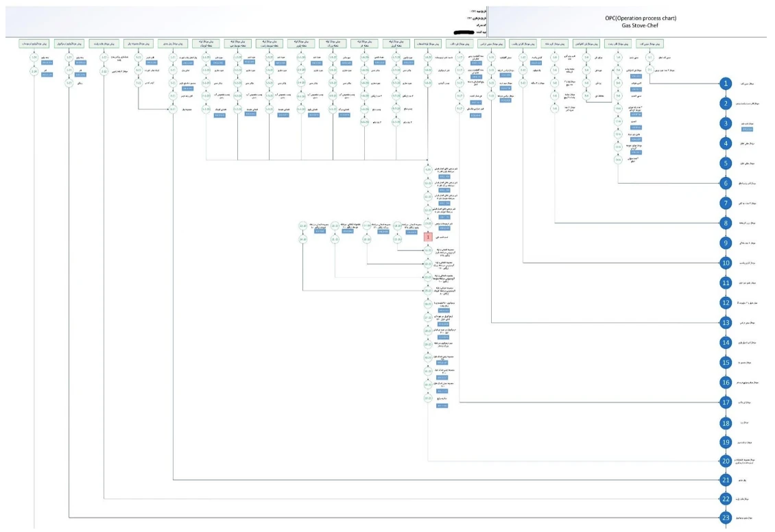This screenshot has height=532, width=775.
Task: Select the final blue node 23
Action: (726, 518)
